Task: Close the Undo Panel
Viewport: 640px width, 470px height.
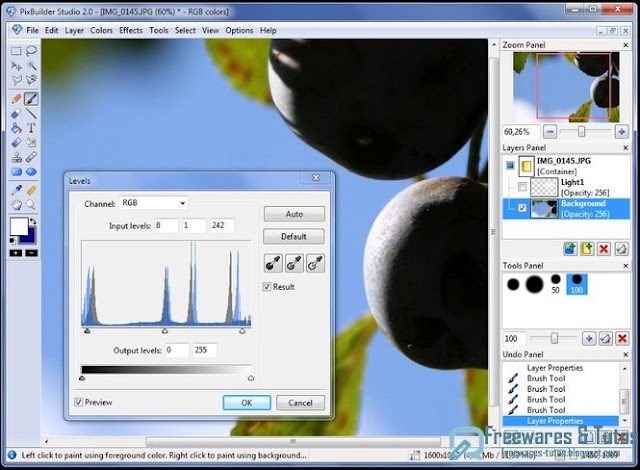Action: [626, 355]
